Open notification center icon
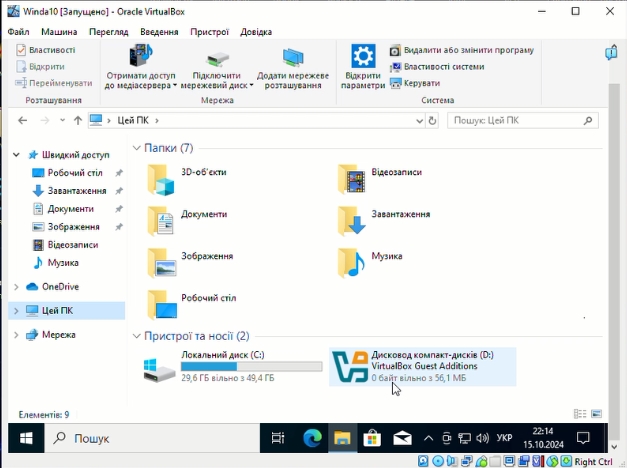This screenshot has width=627, height=468. (x=583, y=438)
